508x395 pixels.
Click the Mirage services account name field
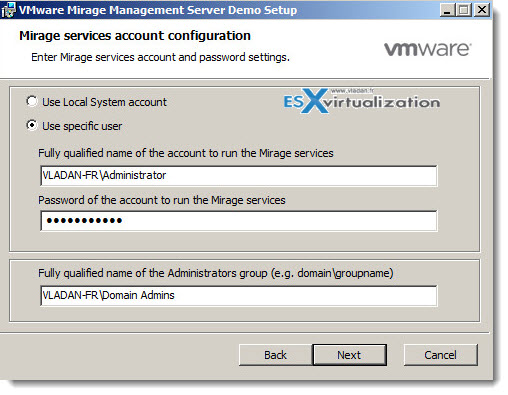[x=239, y=175]
